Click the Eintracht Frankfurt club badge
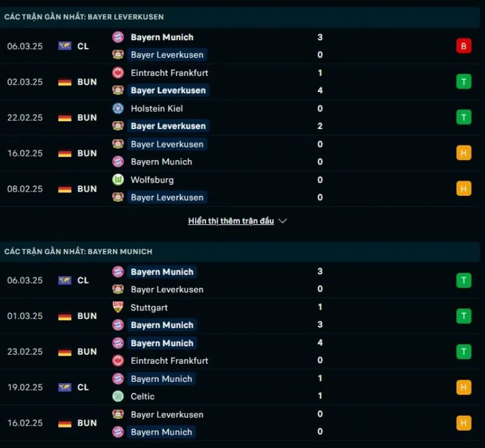 click(119, 73)
